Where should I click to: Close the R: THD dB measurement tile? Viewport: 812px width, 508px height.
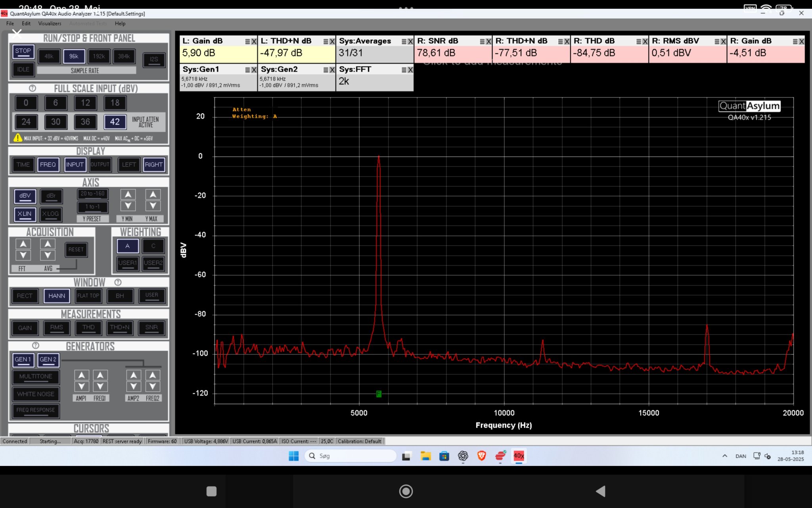(x=645, y=42)
